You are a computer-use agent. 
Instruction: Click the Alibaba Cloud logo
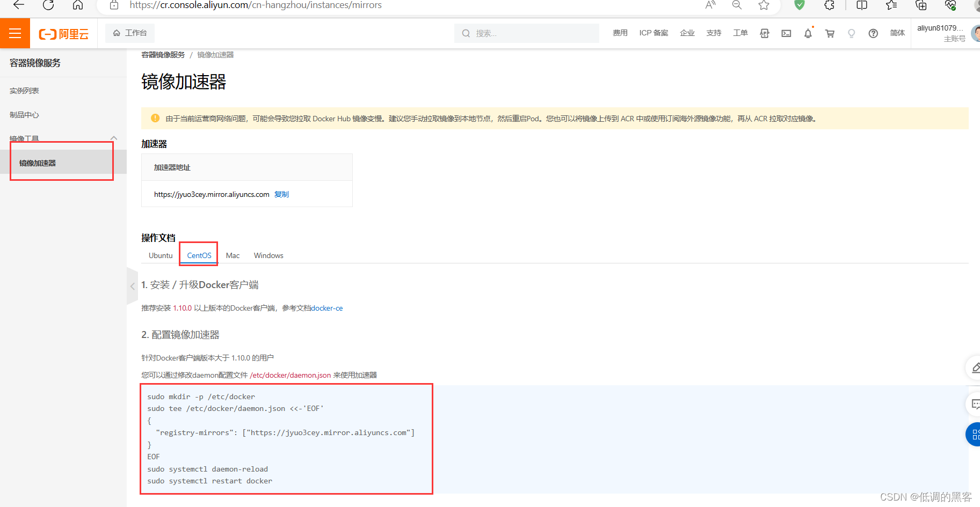point(63,34)
